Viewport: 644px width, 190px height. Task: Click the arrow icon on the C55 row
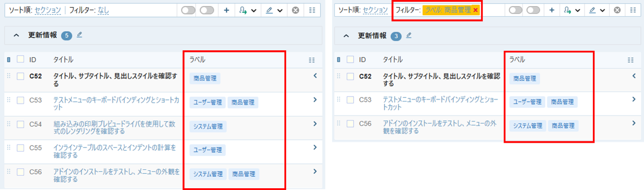coord(315,148)
